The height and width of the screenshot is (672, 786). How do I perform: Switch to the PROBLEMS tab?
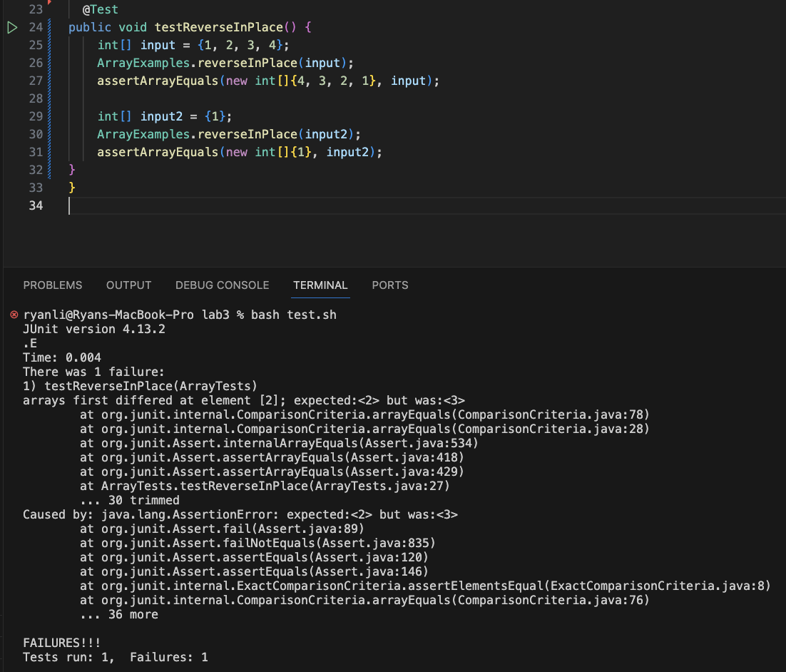click(53, 285)
